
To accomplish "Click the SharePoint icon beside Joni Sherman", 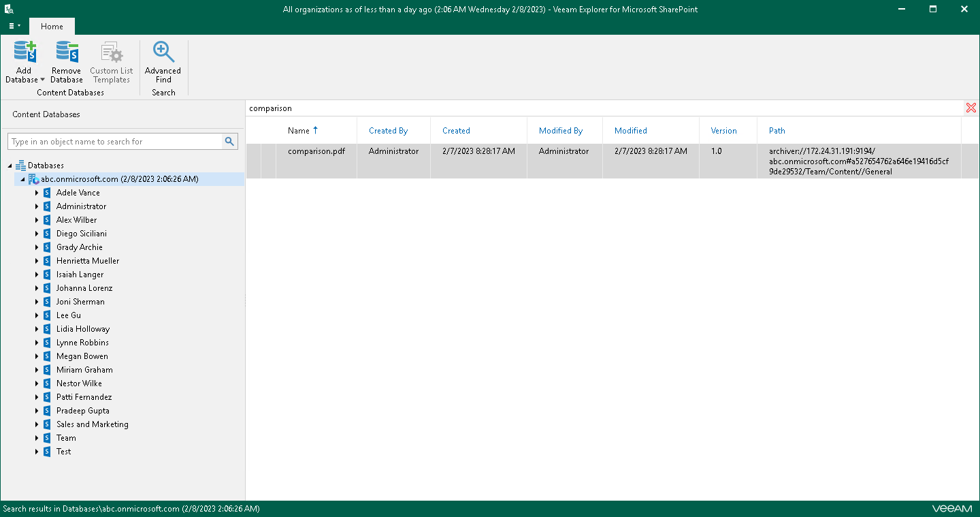I will (47, 302).
